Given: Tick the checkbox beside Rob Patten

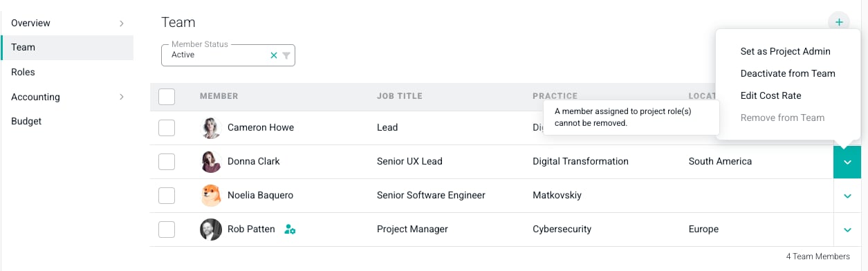Looking at the screenshot, I should click(167, 230).
